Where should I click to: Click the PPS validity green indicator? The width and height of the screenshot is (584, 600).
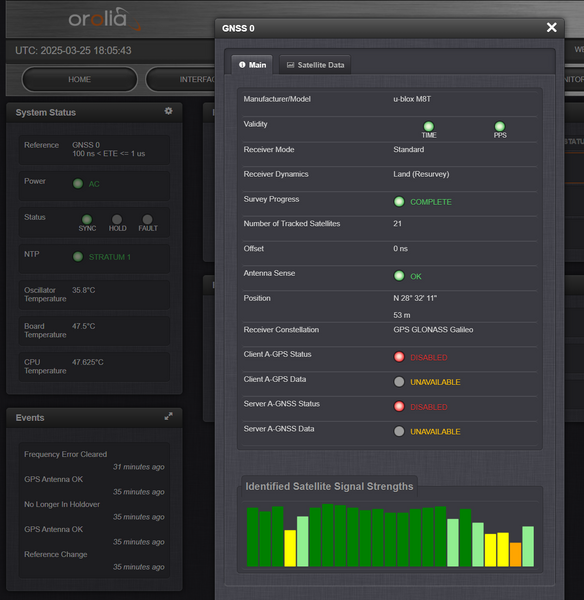point(499,126)
